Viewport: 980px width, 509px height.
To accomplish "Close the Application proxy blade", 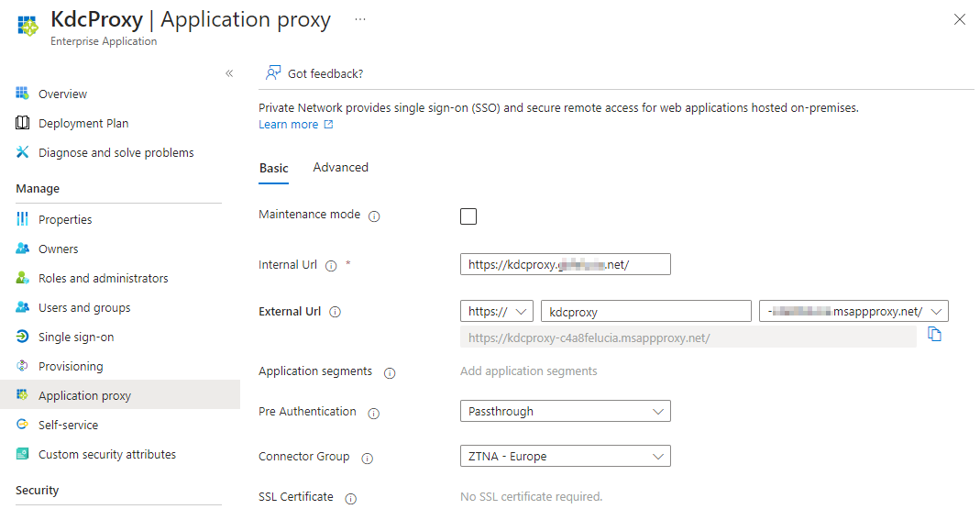I will (960, 19).
